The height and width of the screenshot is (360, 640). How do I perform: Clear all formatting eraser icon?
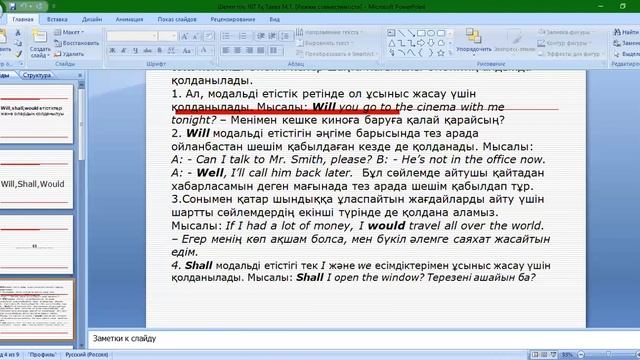(x=209, y=37)
